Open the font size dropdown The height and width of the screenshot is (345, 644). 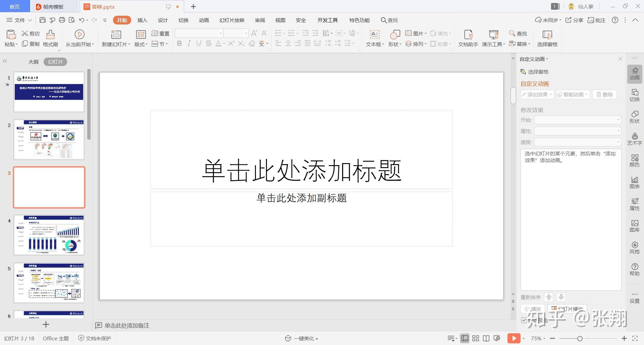pyautogui.click(x=246, y=33)
